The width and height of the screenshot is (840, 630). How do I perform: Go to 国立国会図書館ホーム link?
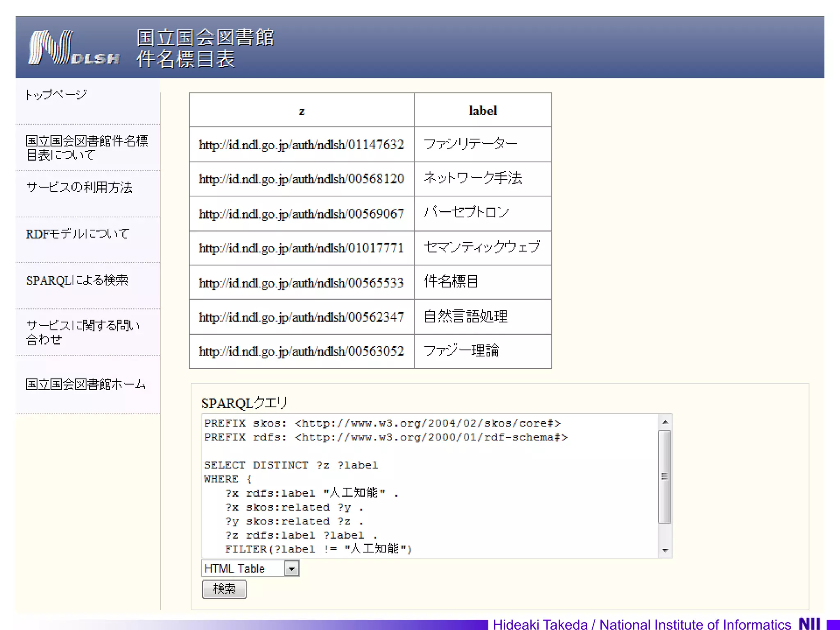point(85,384)
